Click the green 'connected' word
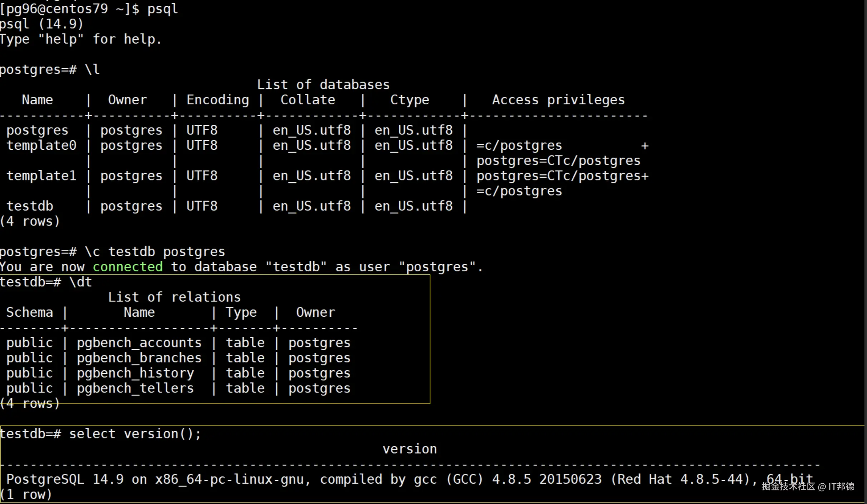Viewport: 867px width, 504px height. click(x=128, y=267)
